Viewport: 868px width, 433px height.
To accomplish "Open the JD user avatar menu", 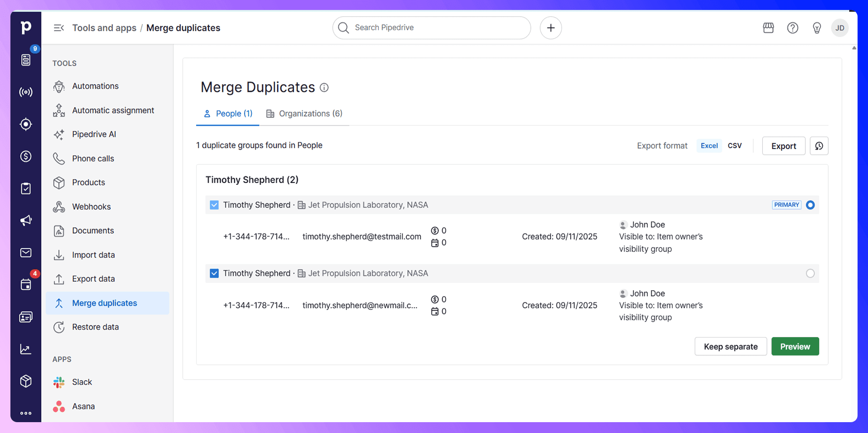I will click(840, 28).
